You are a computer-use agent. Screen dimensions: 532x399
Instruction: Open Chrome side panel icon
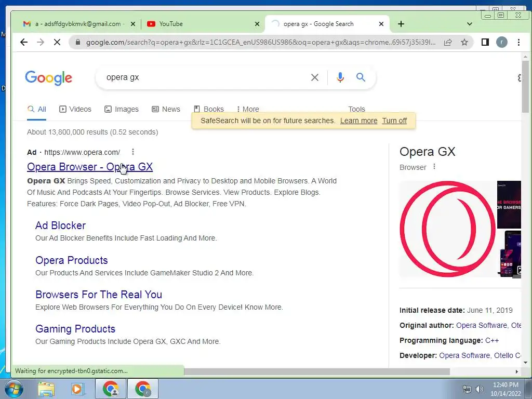pyautogui.click(x=485, y=42)
